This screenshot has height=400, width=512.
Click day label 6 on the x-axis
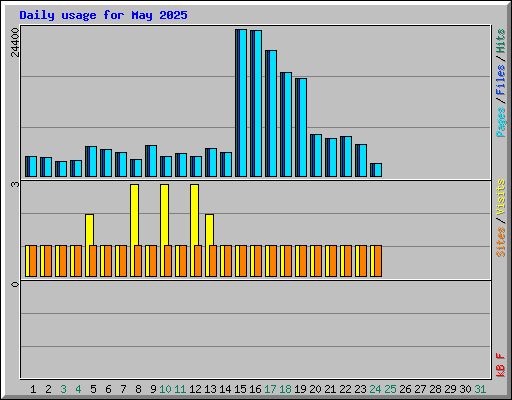point(108,389)
